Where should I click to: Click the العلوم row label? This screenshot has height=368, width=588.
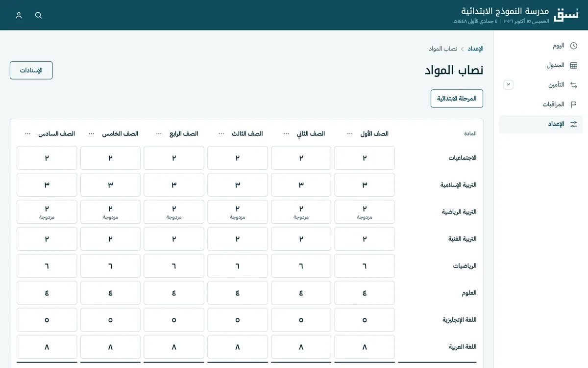pyautogui.click(x=469, y=293)
